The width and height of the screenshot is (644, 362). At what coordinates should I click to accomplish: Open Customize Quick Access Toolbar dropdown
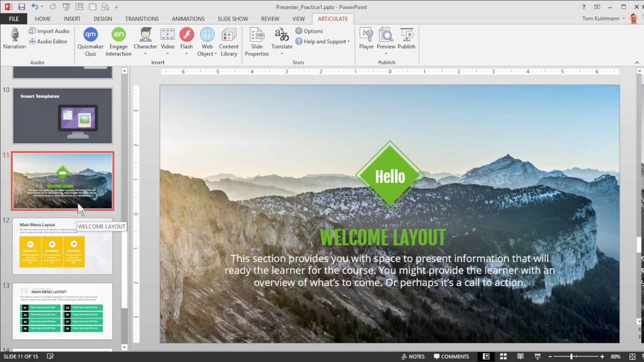[x=116, y=7]
